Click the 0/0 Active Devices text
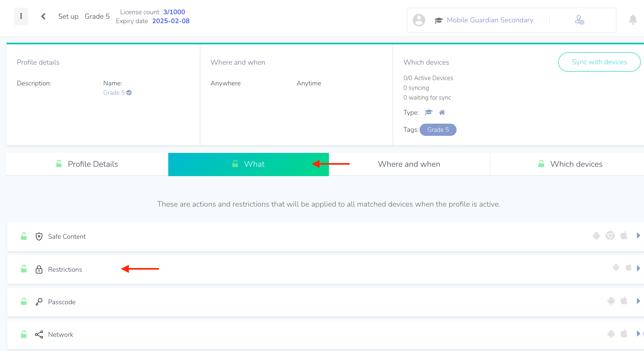The width and height of the screenshot is (644, 351). pyautogui.click(x=428, y=78)
